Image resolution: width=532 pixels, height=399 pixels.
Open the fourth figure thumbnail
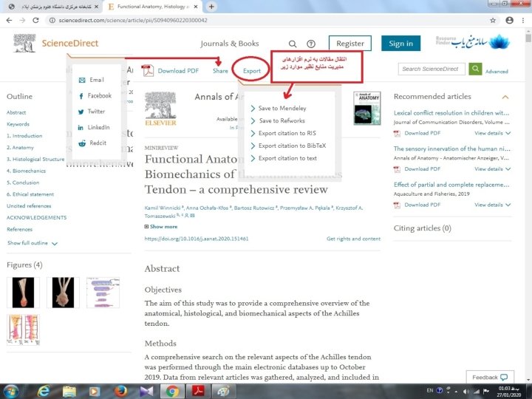(x=23, y=330)
